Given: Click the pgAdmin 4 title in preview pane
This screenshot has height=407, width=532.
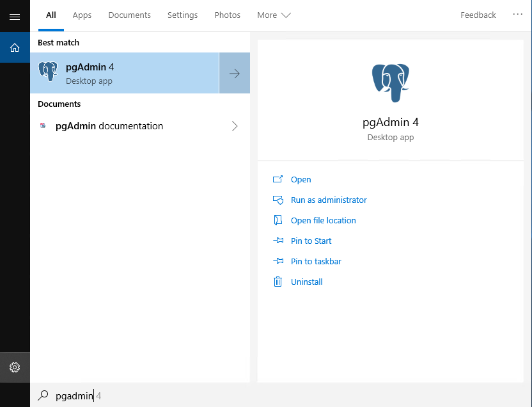Looking at the screenshot, I should click(x=391, y=122).
